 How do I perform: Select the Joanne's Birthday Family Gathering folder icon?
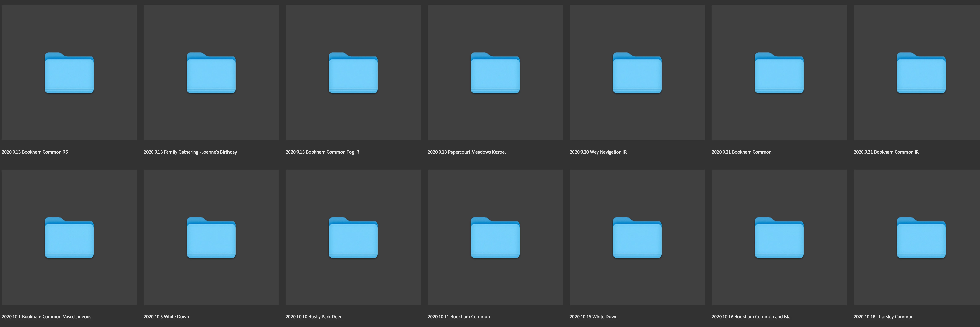point(211,73)
